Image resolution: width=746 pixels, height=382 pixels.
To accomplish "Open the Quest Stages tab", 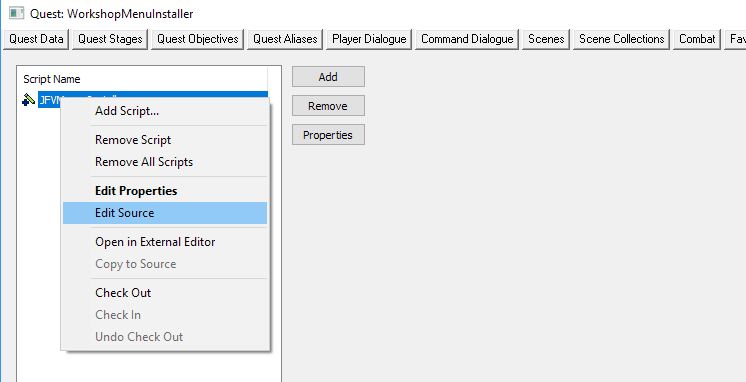I will pyautogui.click(x=110, y=39).
